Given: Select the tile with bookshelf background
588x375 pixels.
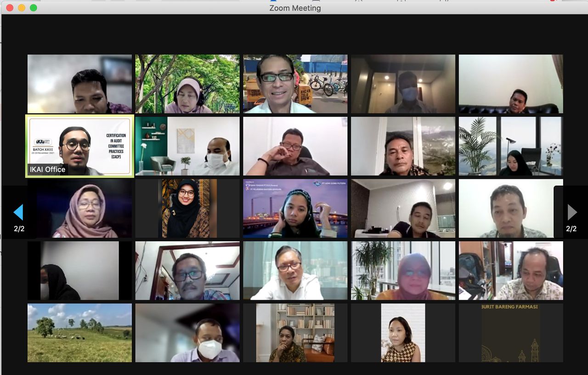Looking at the screenshot, I should click(x=295, y=333).
